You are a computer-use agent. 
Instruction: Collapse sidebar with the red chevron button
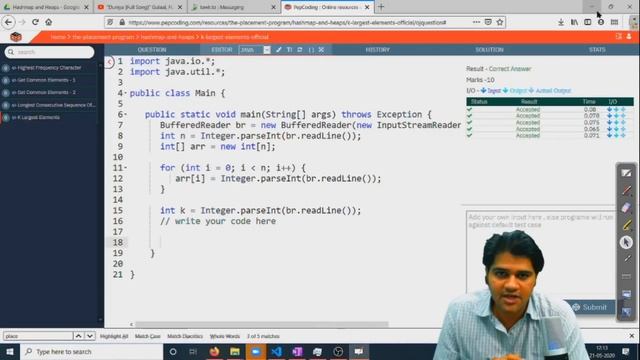[x=109, y=62]
